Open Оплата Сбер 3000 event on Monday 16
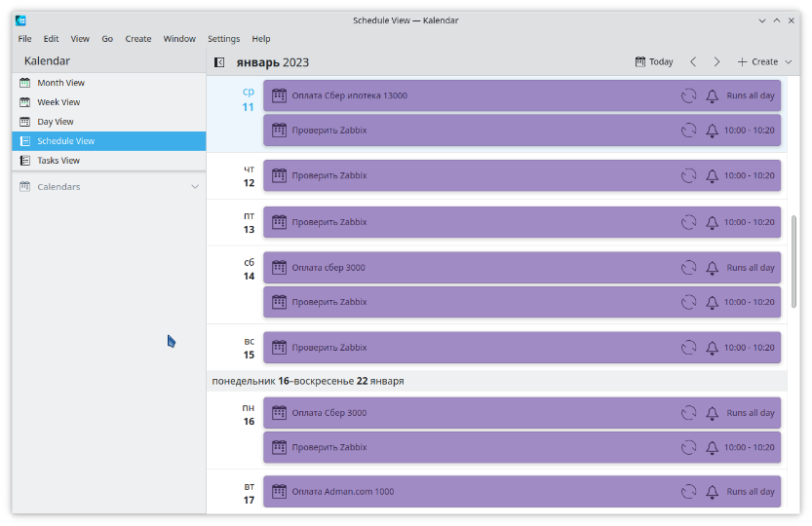The height and width of the screenshot is (526, 812). [468, 413]
